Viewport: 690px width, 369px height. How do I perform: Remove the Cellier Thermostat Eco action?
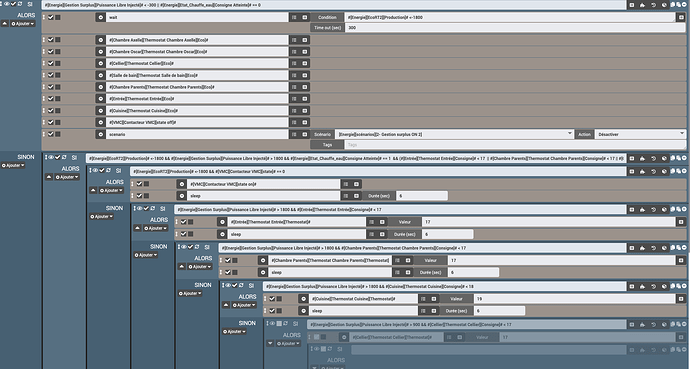coord(100,63)
